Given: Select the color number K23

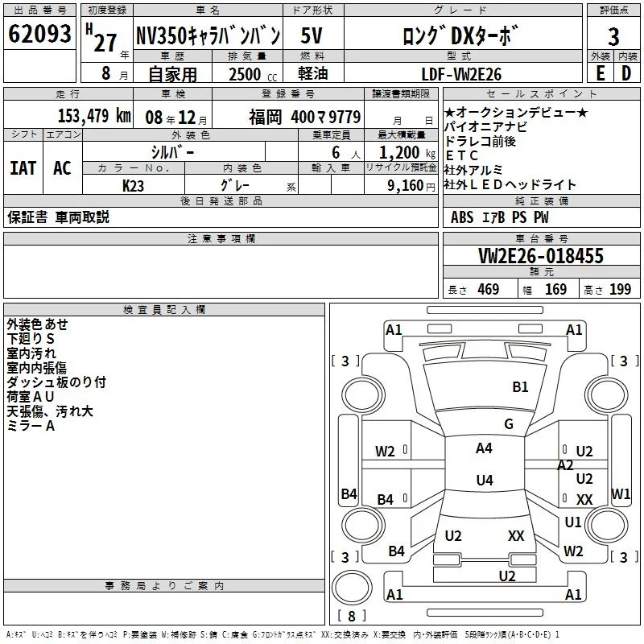Looking at the screenshot, I should [133, 186].
